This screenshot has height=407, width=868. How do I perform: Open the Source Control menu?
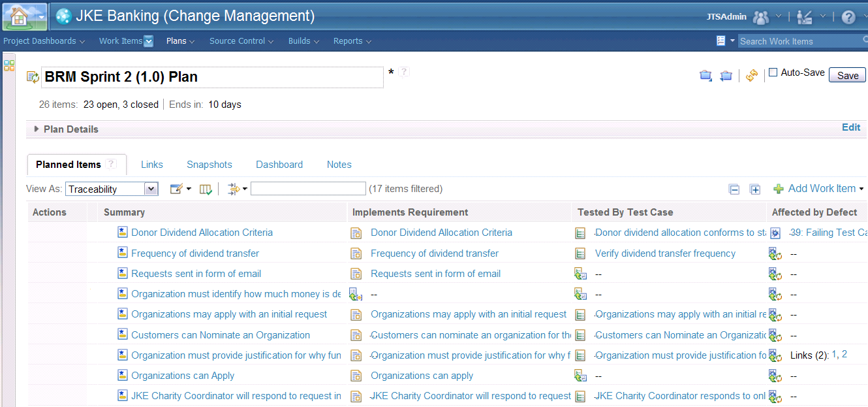coord(241,41)
